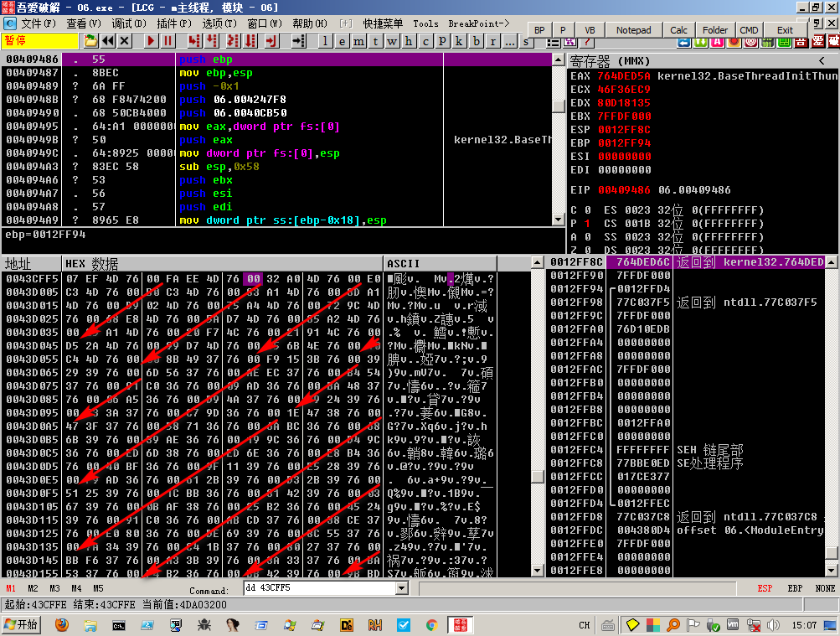Image resolution: width=840 pixels, height=636 pixels.
Task: Open Firefox from the taskbar
Action: (62, 625)
